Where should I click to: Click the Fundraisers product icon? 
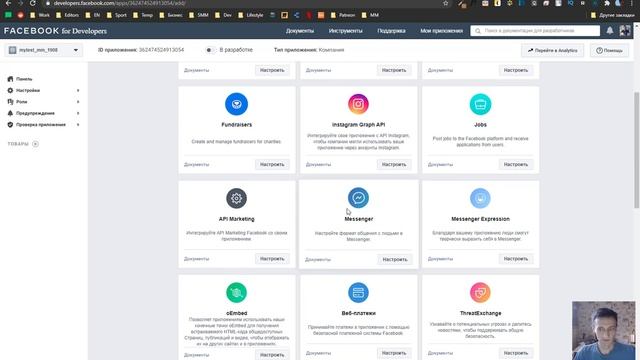tap(236, 104)
